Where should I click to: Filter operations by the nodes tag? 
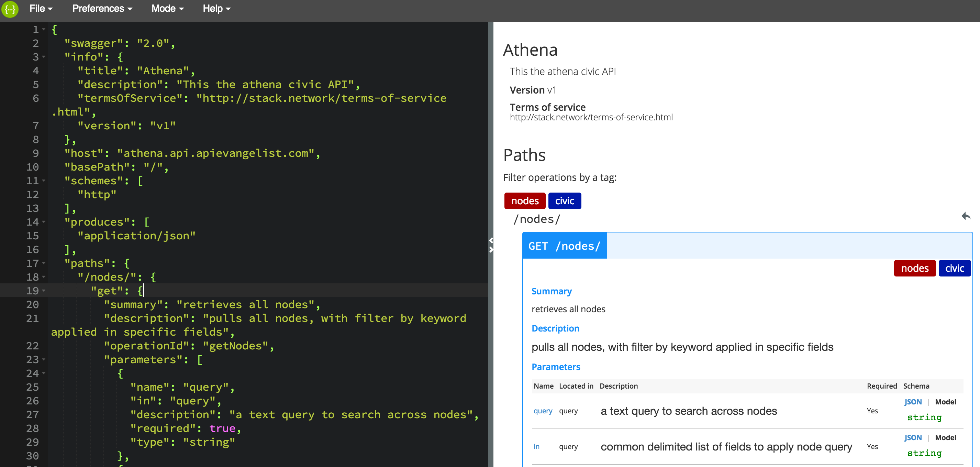[x=525, y=200]
